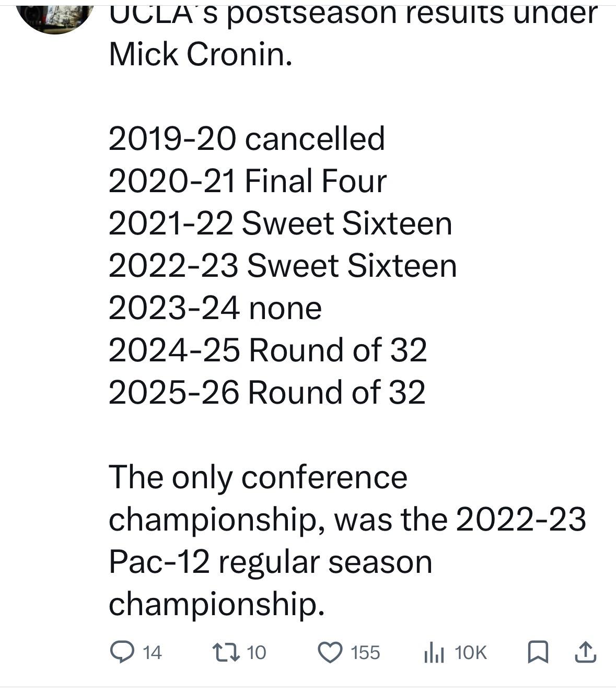The height and width of the screenshot is (694, 616).
Task: Share the tweet via the upload arrow icon
Action: [585, 652]
